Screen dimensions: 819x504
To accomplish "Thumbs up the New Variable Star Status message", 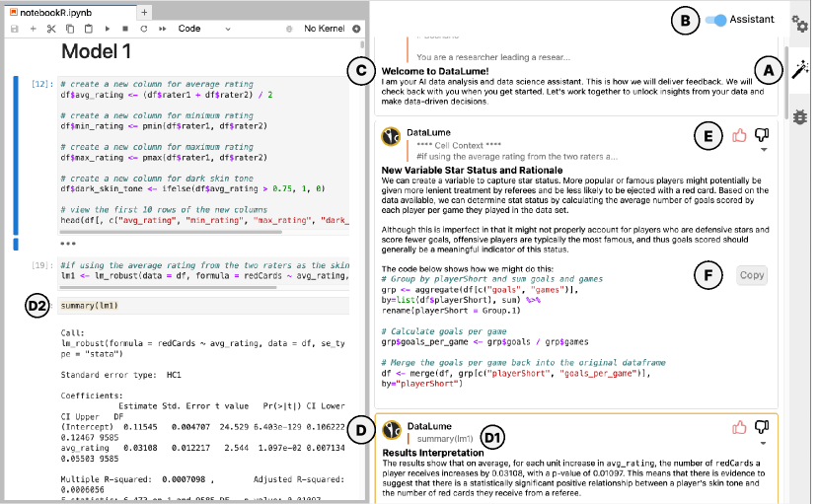I will tap(739, 136).
